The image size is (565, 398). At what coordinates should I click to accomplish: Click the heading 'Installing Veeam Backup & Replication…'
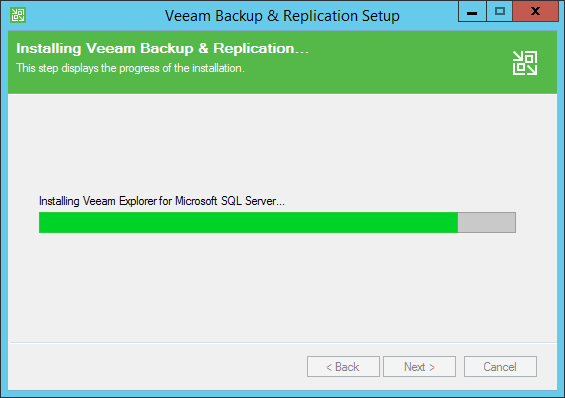click(163, 49)
